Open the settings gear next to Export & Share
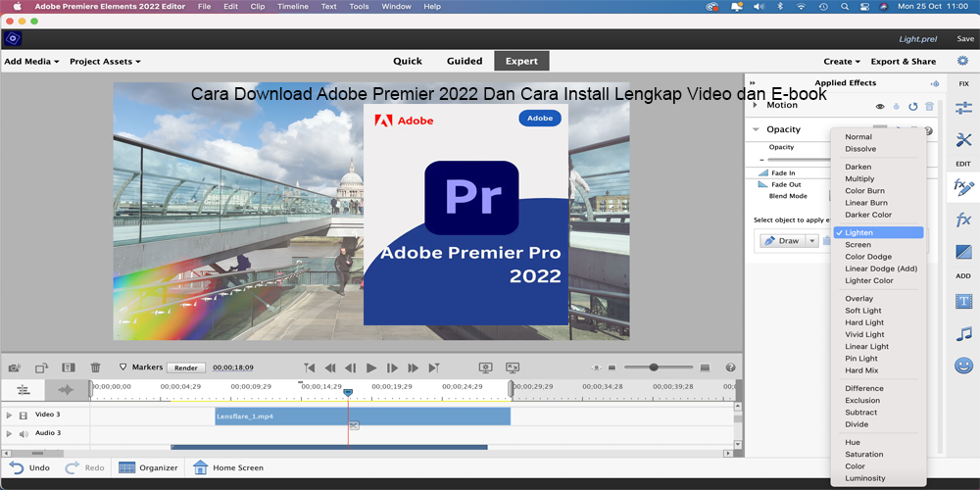 point(962,61)
